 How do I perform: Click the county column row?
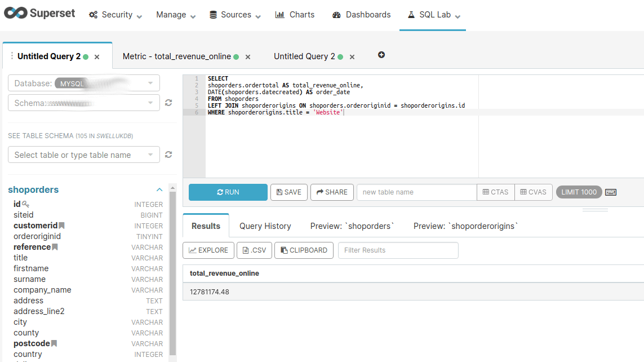[x=88, y=333]
